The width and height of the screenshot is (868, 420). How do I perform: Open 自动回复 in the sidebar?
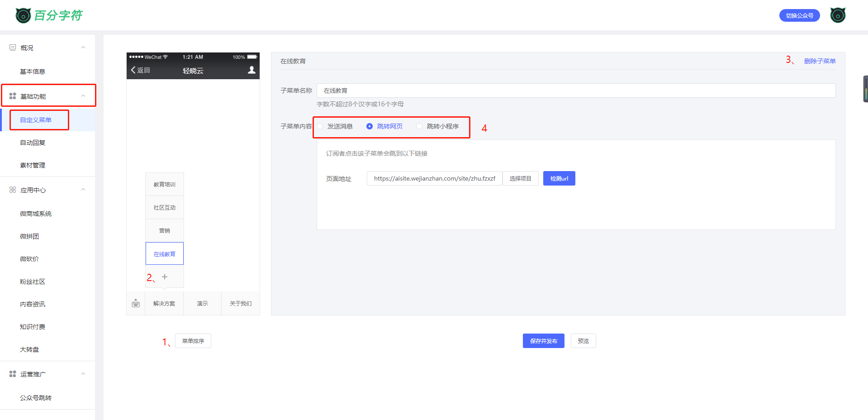click(33, 143)
